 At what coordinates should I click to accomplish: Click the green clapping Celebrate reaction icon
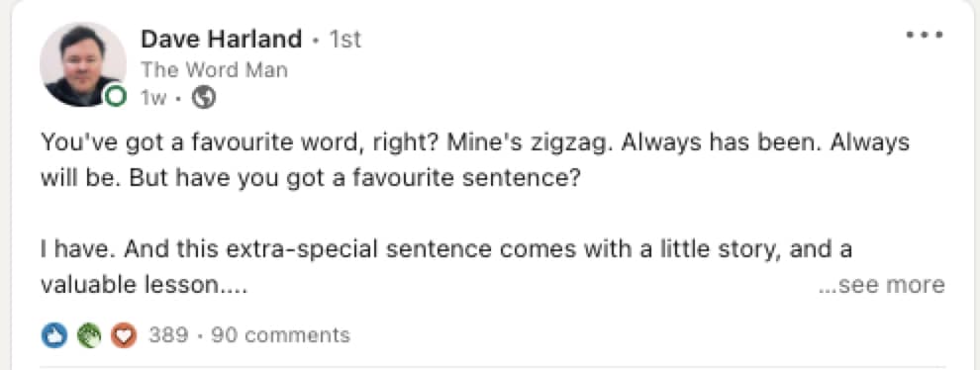click(x=89, y=336)
